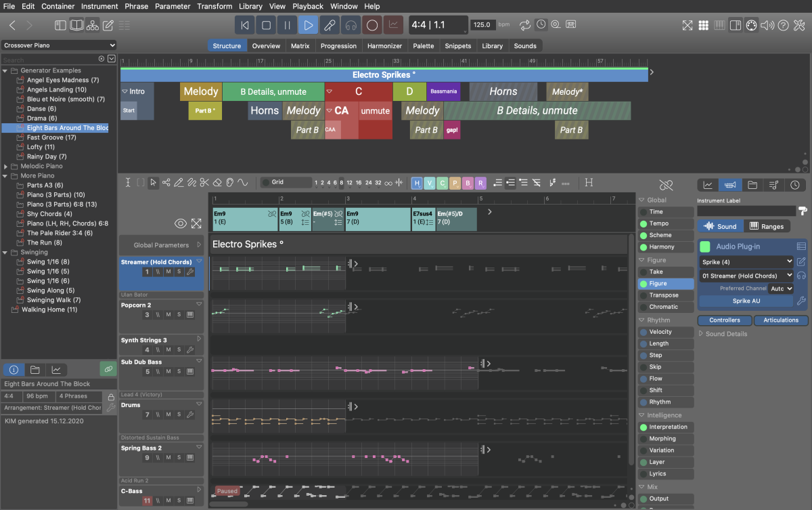Open the Crossover Piano library dropdown
The width and height of the screenshot is (812, 510).
pos(59,45)
